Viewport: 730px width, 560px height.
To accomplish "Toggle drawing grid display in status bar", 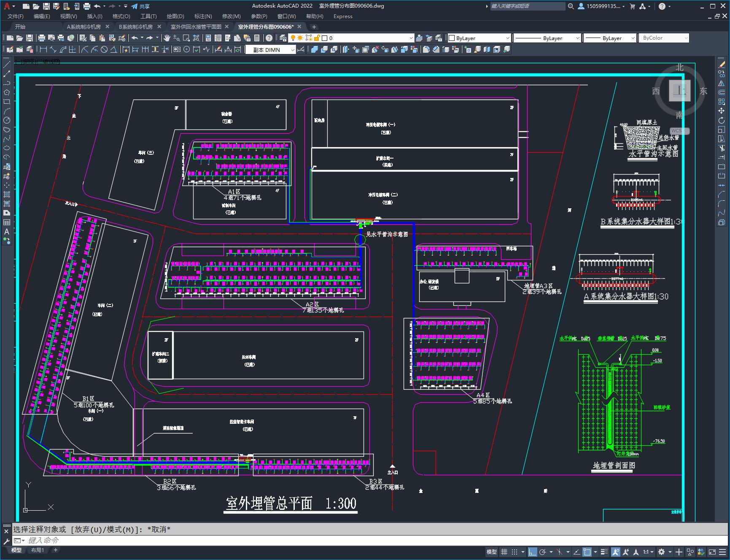I will [x=504, y=552].
